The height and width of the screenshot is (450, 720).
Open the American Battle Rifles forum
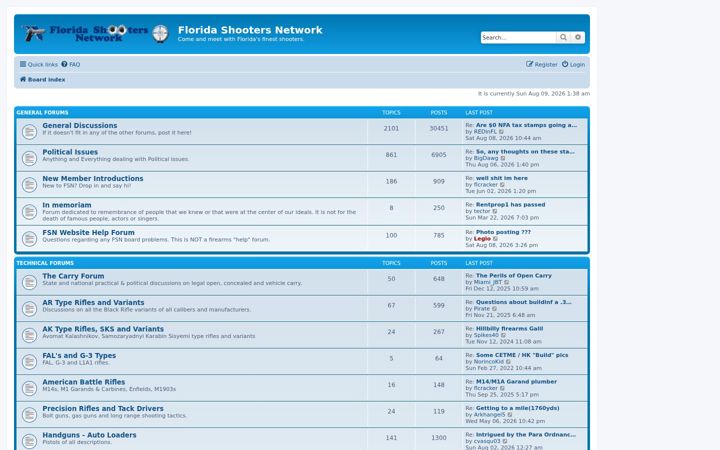pyautogui.click(x=84, y=382)
